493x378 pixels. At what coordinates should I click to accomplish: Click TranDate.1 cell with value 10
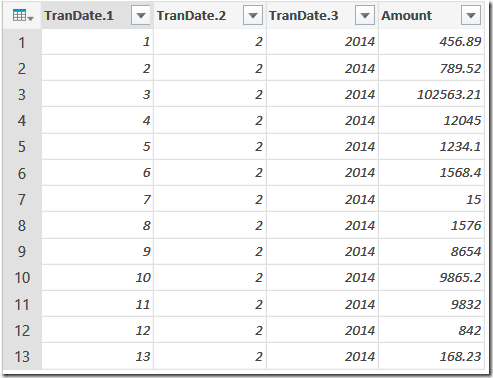[97, 278]
